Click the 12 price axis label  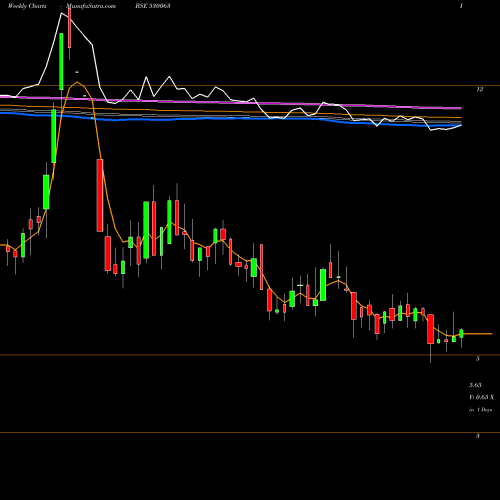tap(480, 89)
